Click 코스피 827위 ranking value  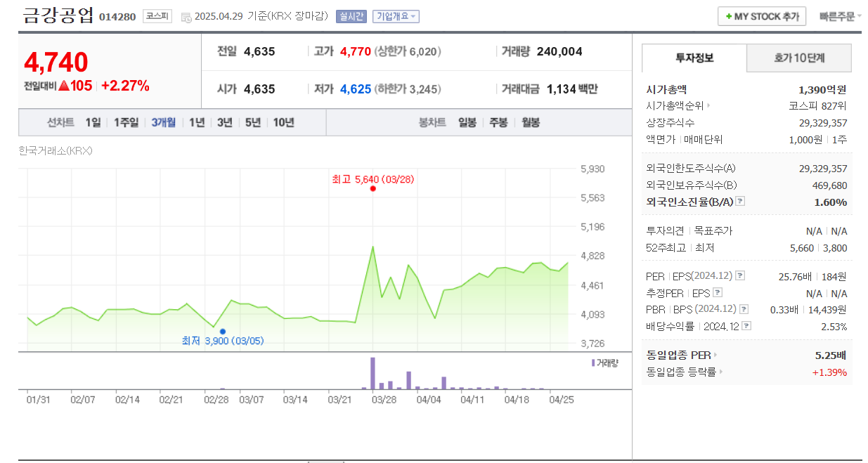pyautogui.click(x=818, y=106)
